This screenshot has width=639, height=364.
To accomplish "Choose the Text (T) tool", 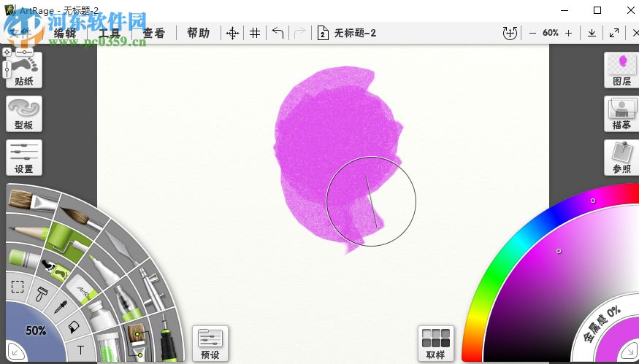I will click(80, 349).
